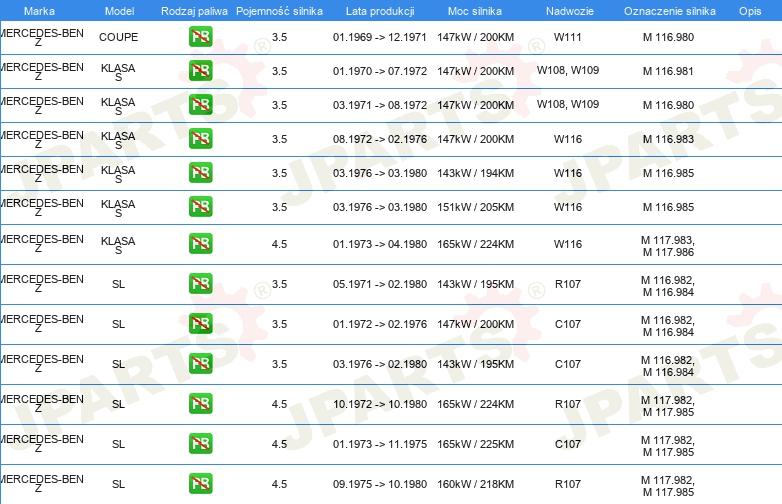Viewport: 782px width, 504px height.
Task: Select the date range 01.1972 -> 02.1976
Action: pos(380,324)
